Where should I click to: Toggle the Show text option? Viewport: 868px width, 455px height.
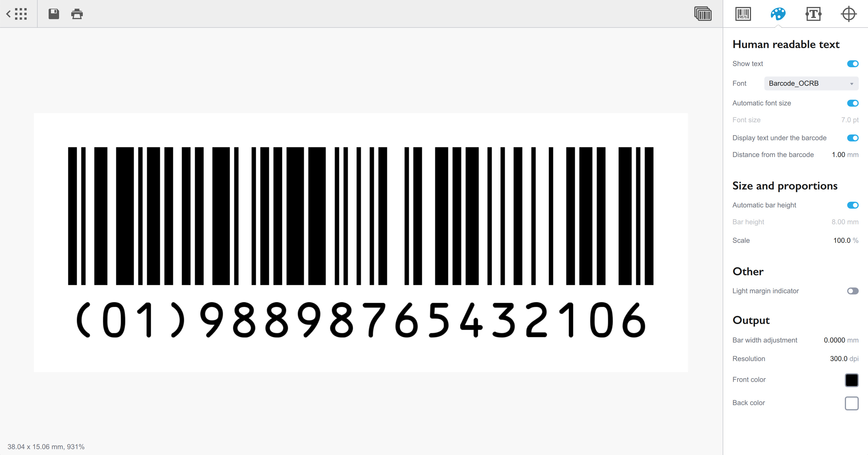coord(852,64)
